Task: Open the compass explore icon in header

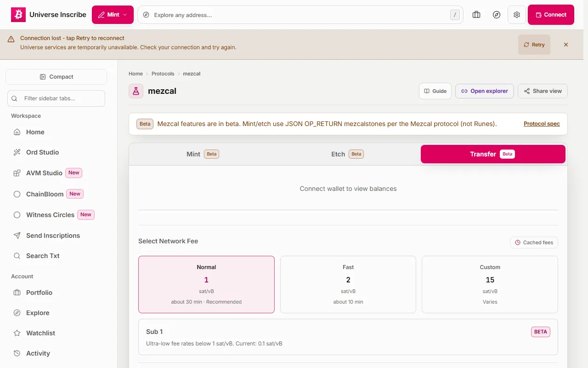Action: 497,15
